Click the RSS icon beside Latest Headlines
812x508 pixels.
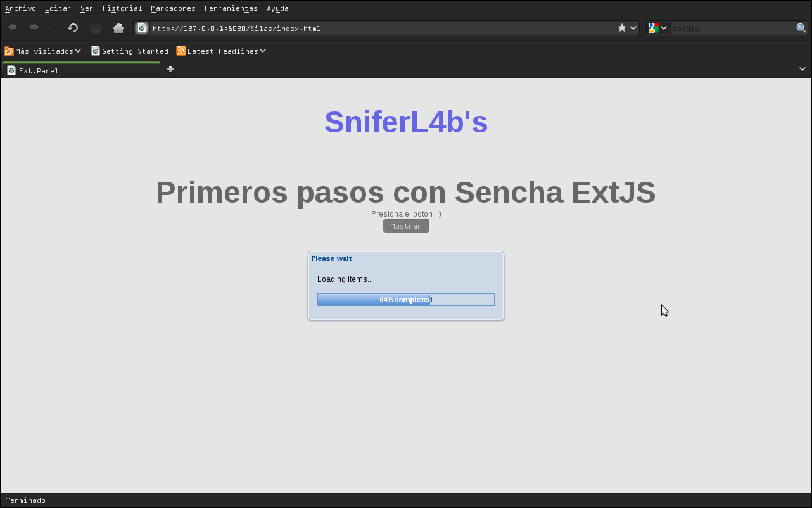point(181,50)
